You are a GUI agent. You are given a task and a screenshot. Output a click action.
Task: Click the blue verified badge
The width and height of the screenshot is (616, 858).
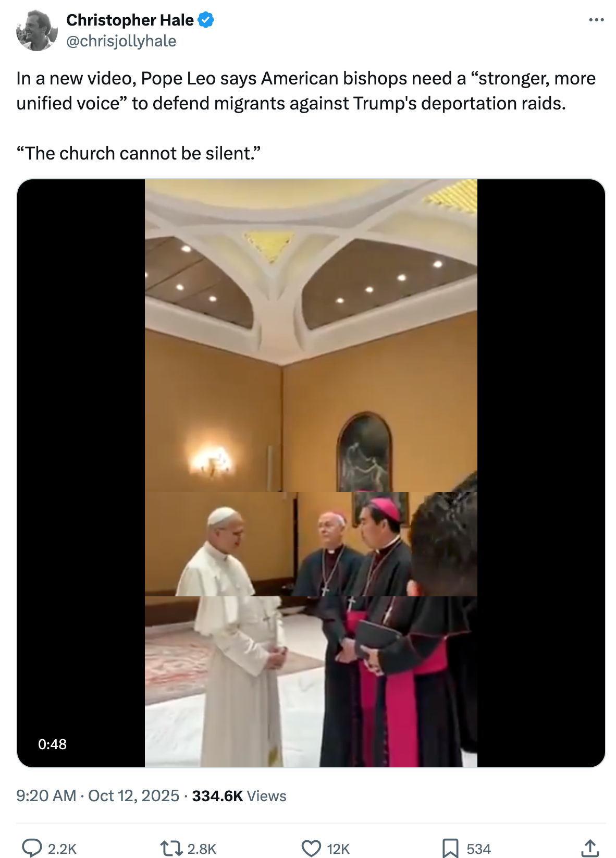206,20
